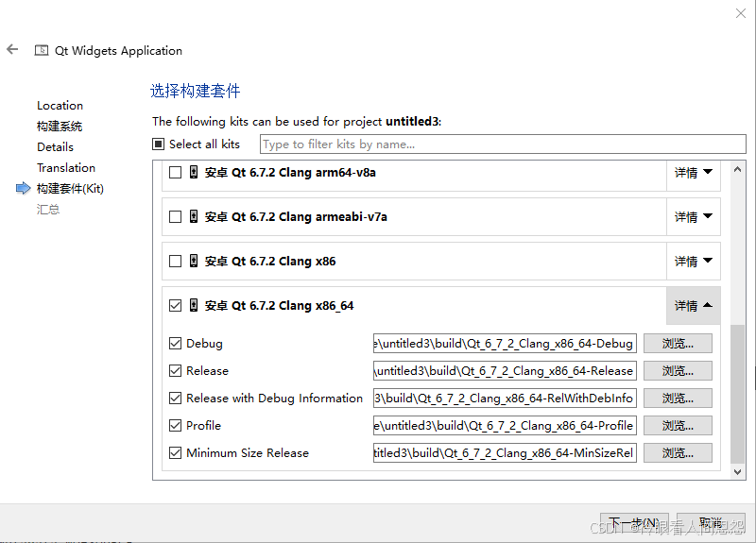Image resolution: width=756 pixels, height=543 pixels.
Task: Click the RelWithDebInfo build path field
Action: [x=505, y=399]
